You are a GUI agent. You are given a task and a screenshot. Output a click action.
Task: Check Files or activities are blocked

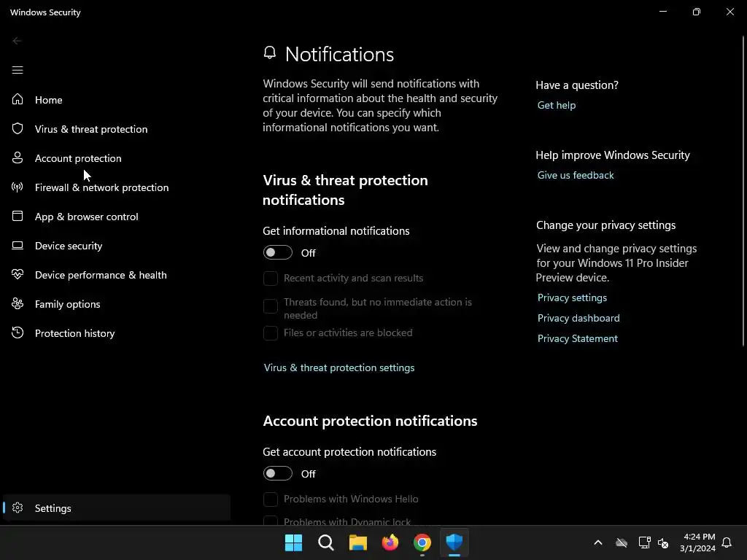click(271, 332)
